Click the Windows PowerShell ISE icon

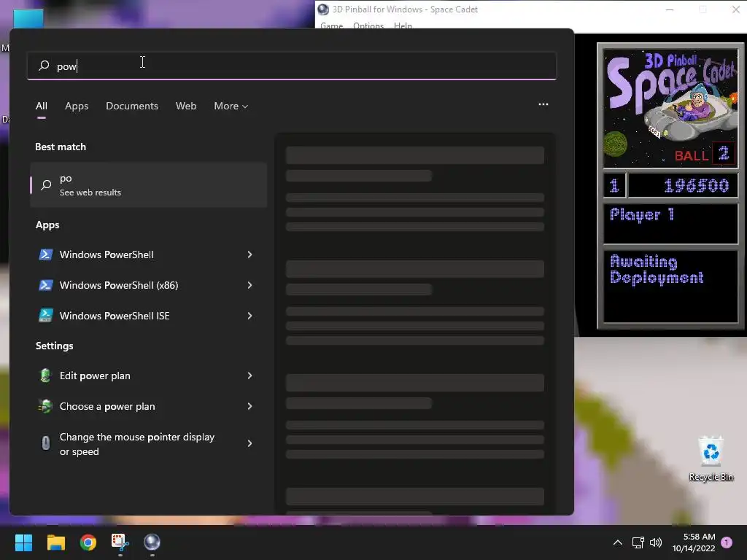[45, 315]
